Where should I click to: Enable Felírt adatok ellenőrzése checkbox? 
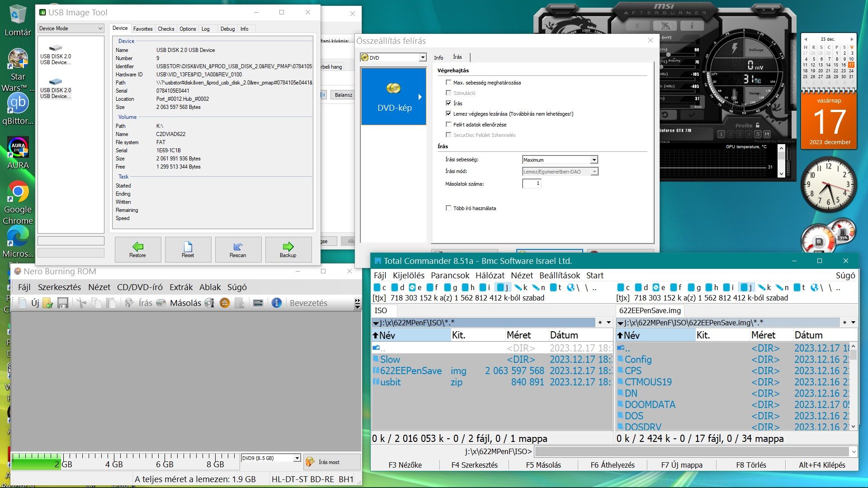448,125
